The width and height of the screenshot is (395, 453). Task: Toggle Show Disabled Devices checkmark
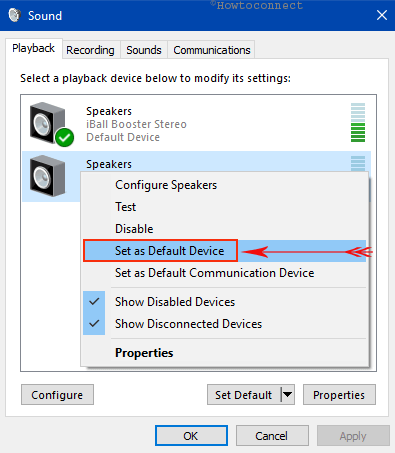pyautogui.click(x=94, y=302)
